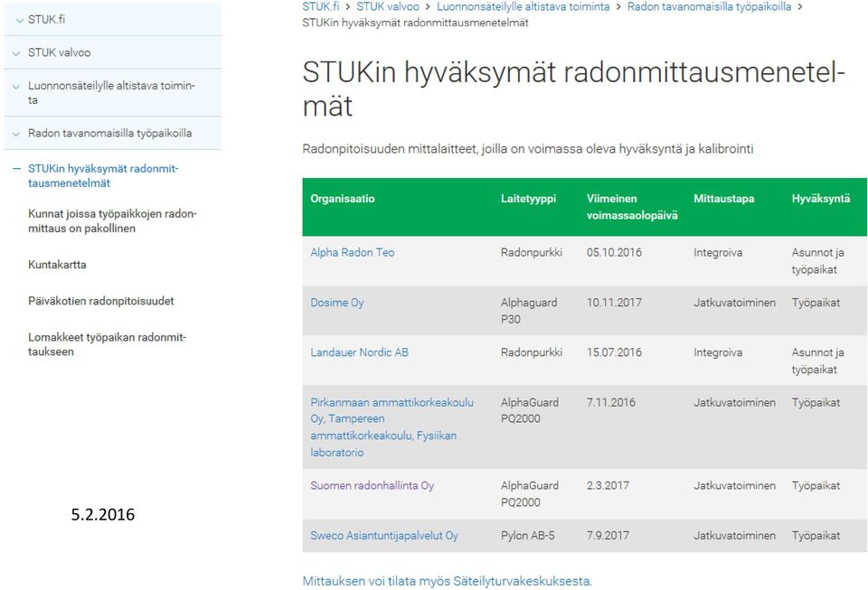Select the date 7.11.2016 in the table
Image resolution: width=868 pixels, height=590 pixels.
(611, 403)
